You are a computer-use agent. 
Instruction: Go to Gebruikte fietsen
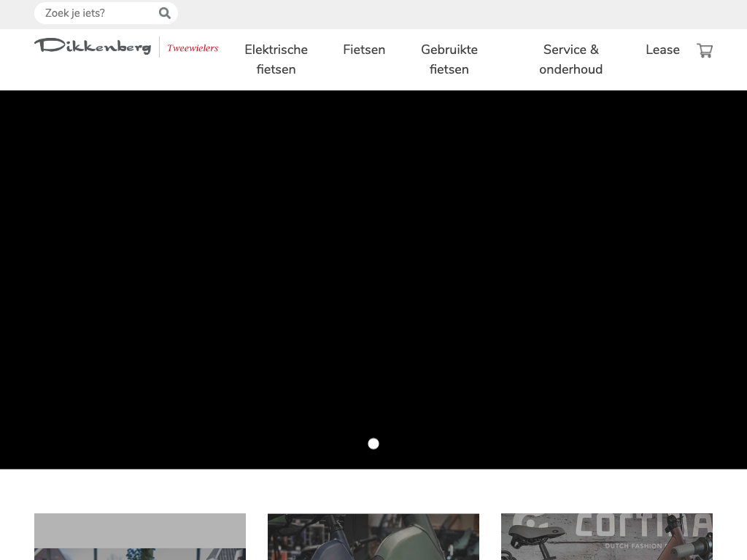tap(449, 59)
